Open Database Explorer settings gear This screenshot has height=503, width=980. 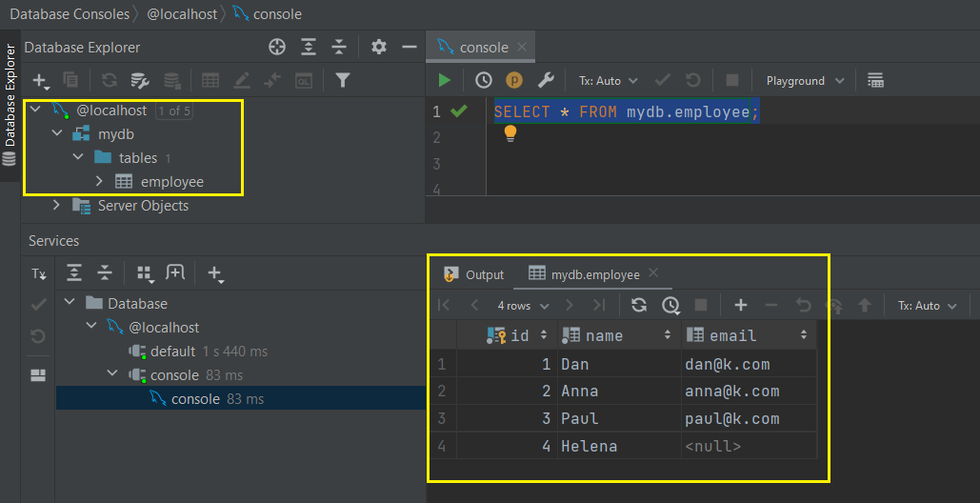379,47
